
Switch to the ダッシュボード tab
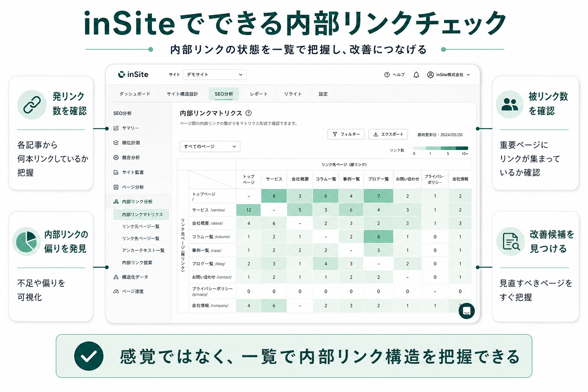click(x=135, y=94)
